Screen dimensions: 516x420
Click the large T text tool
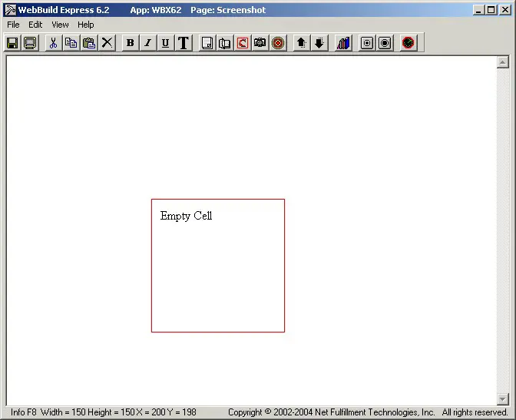tap(184, 43)
